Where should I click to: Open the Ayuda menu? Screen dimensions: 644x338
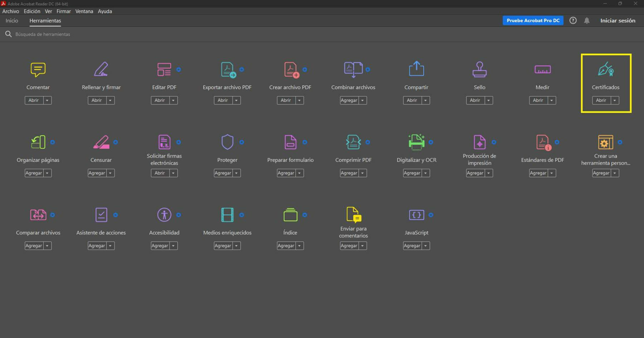[x=105, y=11]
